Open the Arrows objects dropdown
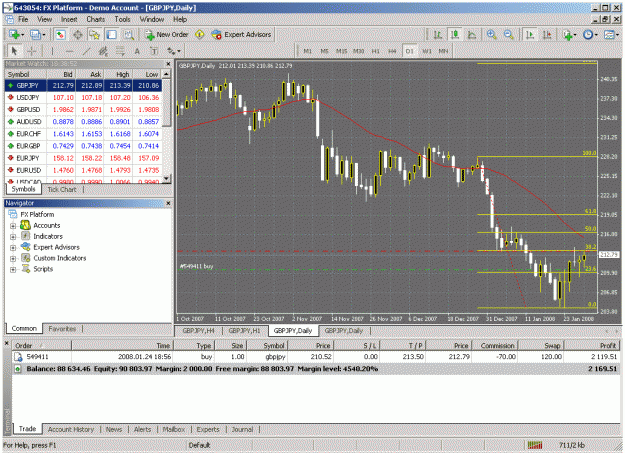The width and height of the screenshot is (625, 453). point(174,51)
